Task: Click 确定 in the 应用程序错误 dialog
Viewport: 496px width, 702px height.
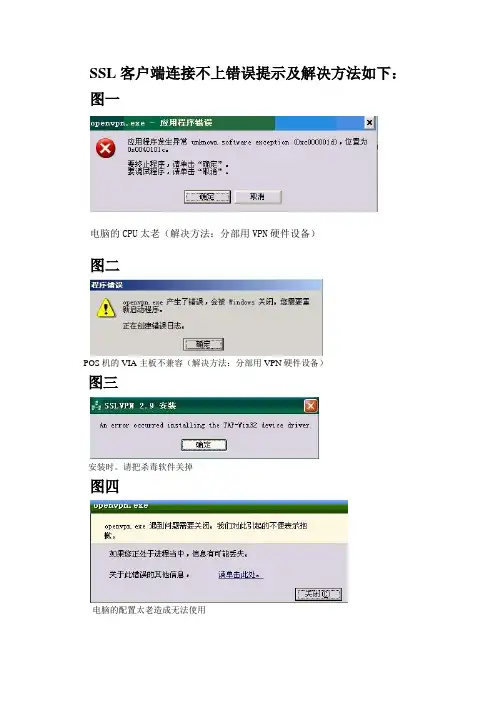Action: tap(207, 197)
